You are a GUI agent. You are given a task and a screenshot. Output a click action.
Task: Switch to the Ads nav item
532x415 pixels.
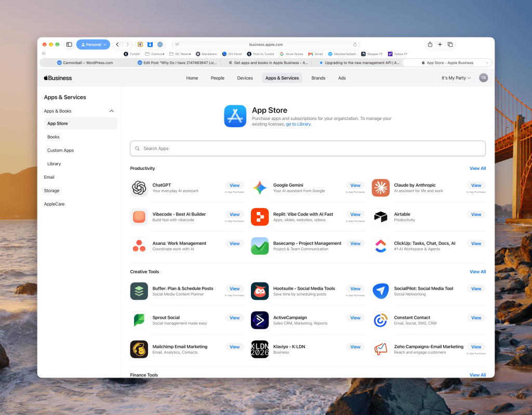(x=342, y=78)
